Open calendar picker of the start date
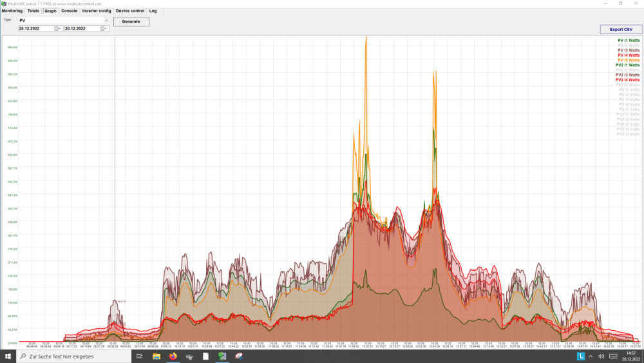This screenshot has height=363, width=644. [x=58, y=29]
